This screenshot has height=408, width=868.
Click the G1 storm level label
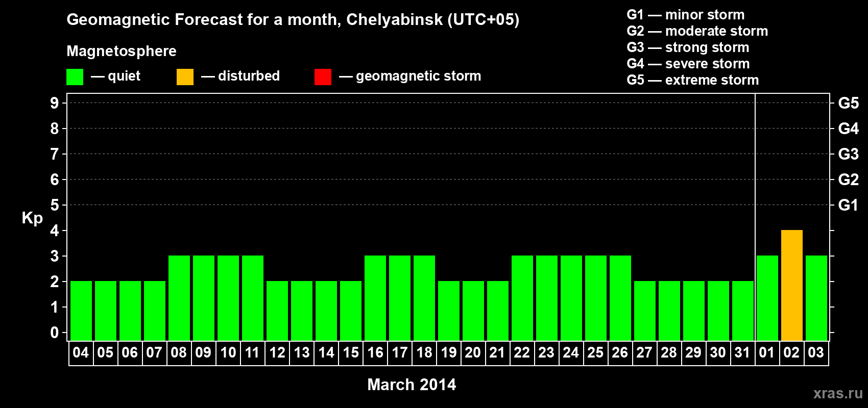(848, 205)
